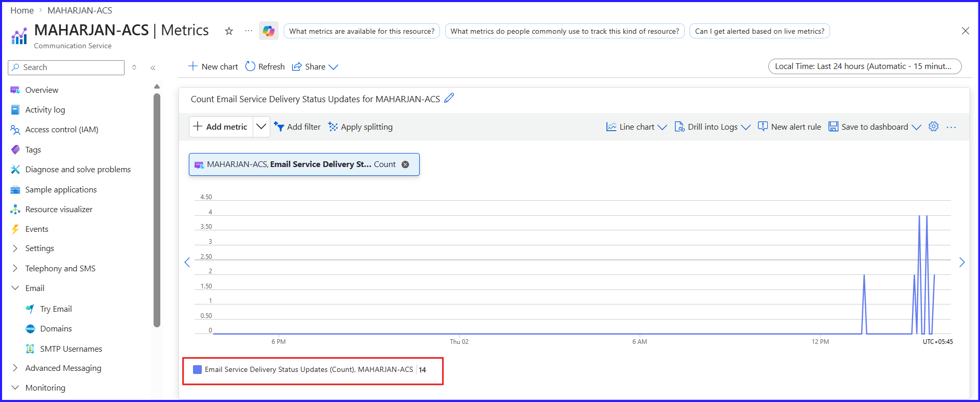Open the Line chart type dropdown
980x402 pixels.
click(636, 127)
